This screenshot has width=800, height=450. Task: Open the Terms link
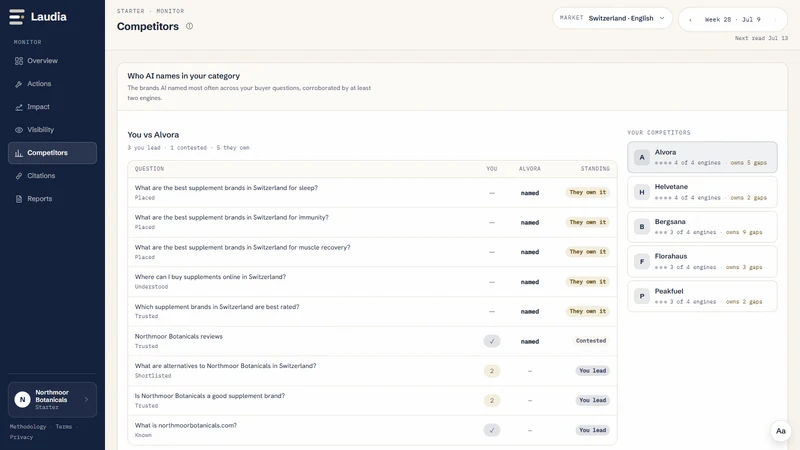tap(64, 427)
